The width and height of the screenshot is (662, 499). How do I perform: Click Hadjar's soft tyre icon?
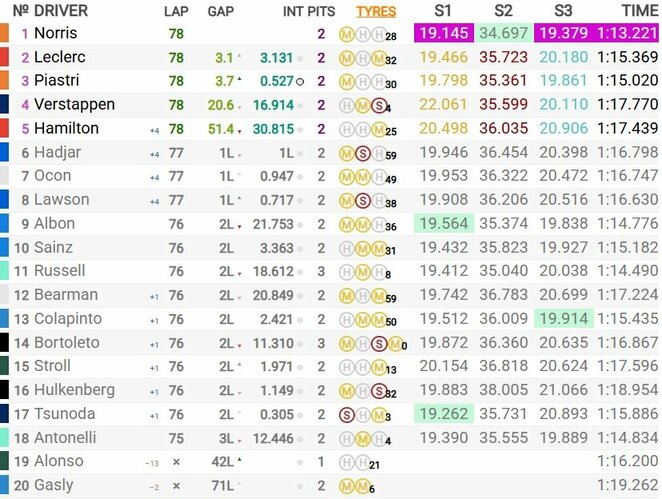tap(362, 154)
